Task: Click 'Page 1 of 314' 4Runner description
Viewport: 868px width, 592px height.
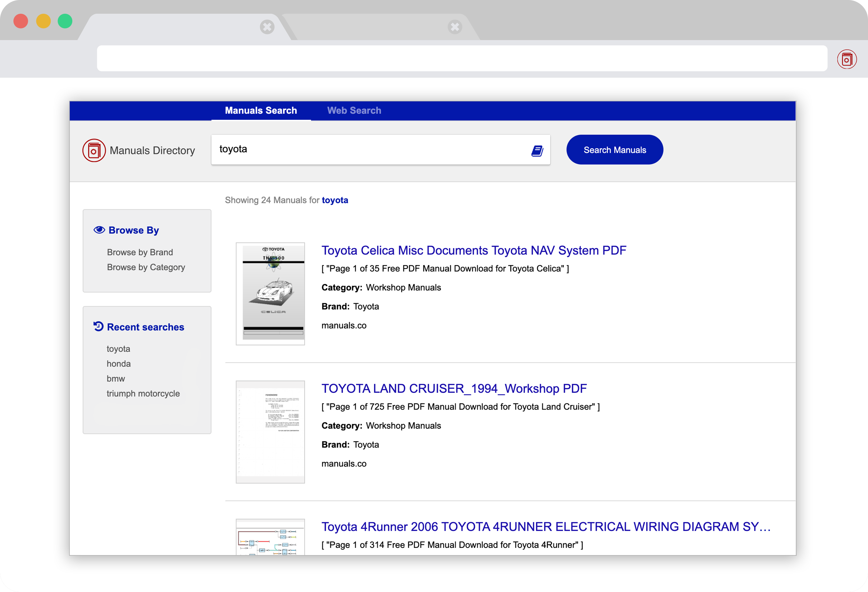Action: (x=452, y=545)
